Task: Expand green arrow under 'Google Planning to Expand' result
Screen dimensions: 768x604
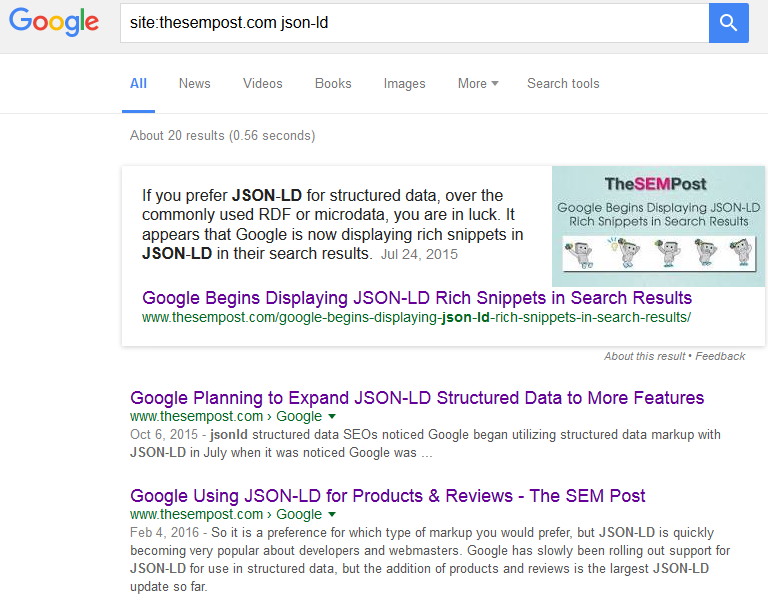Action: (x=332, y=417)
